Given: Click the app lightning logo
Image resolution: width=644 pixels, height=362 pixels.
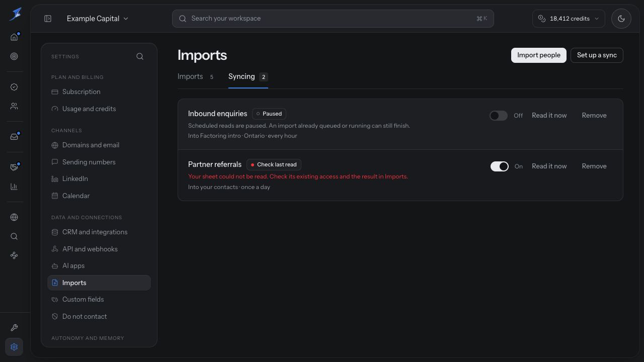Looking at the screenshot, I should pyautogui.click(x=15, y=14).
